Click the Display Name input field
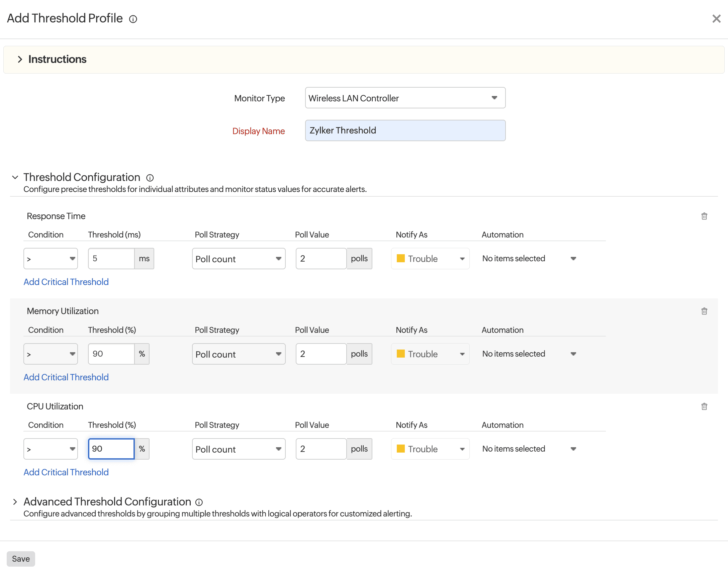This screenshot has width=728, height=574. coord(405,130)
